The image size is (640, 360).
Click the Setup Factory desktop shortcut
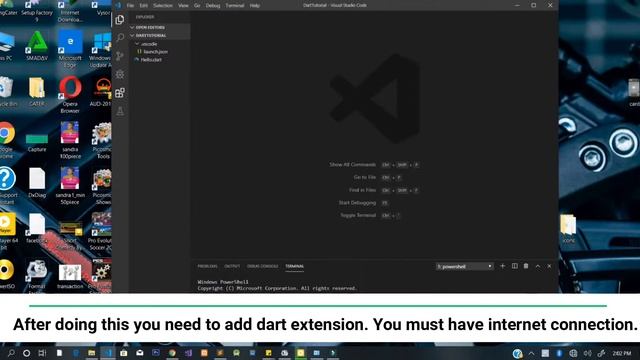37,11
